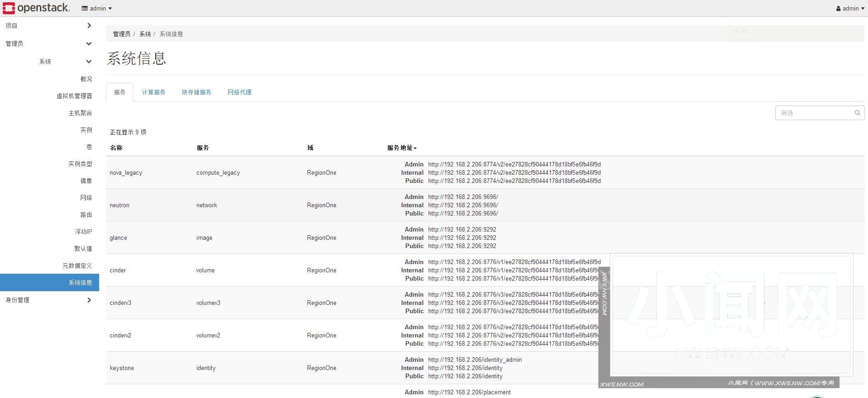Switch to the 块存储服务 tab
868x398 pixels.
[196, 92]
